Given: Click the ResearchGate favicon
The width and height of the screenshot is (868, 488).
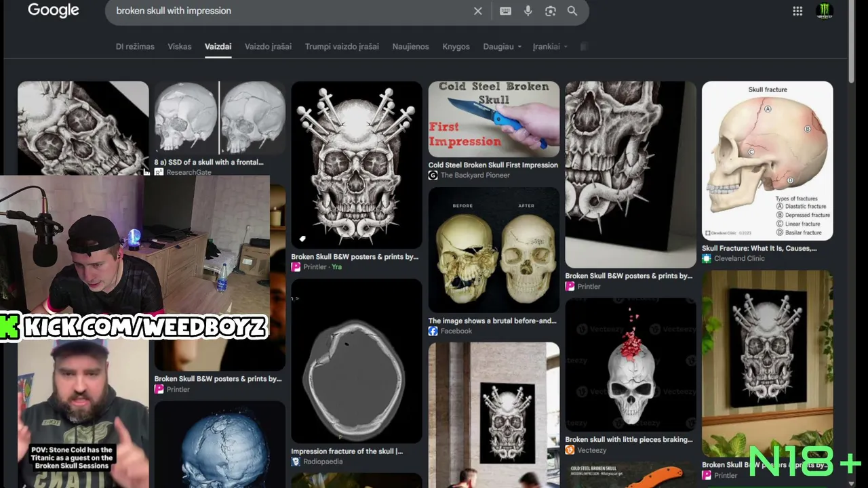Looking at the screenshot, I should [159, 172].
